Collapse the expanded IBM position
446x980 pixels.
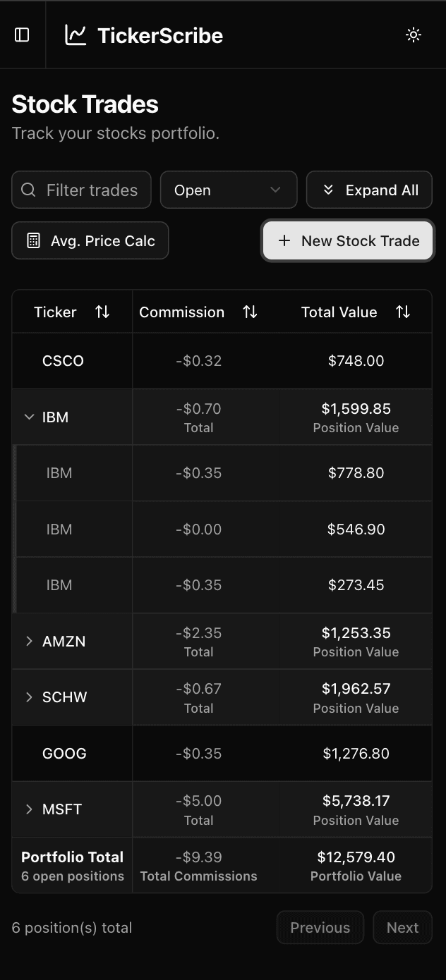(29, 417)
